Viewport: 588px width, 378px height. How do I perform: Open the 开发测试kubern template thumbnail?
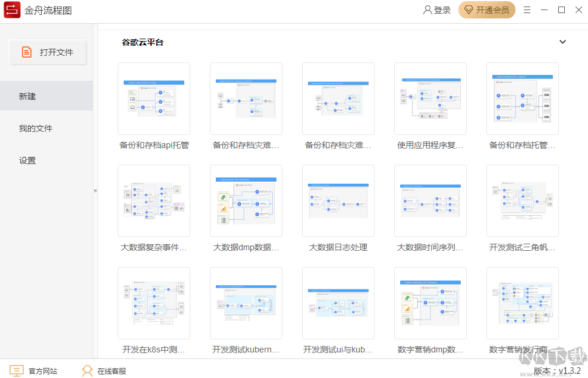click(x=246, y=303)
